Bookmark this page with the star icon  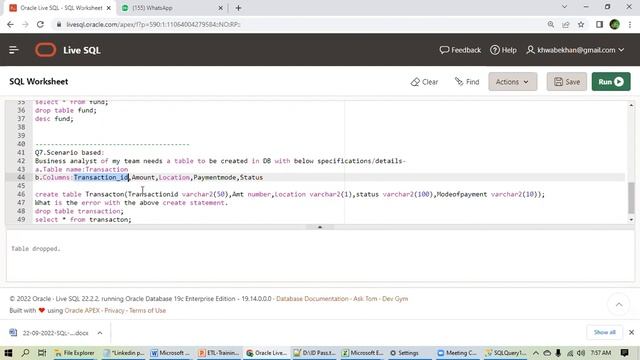pos(581,24)
